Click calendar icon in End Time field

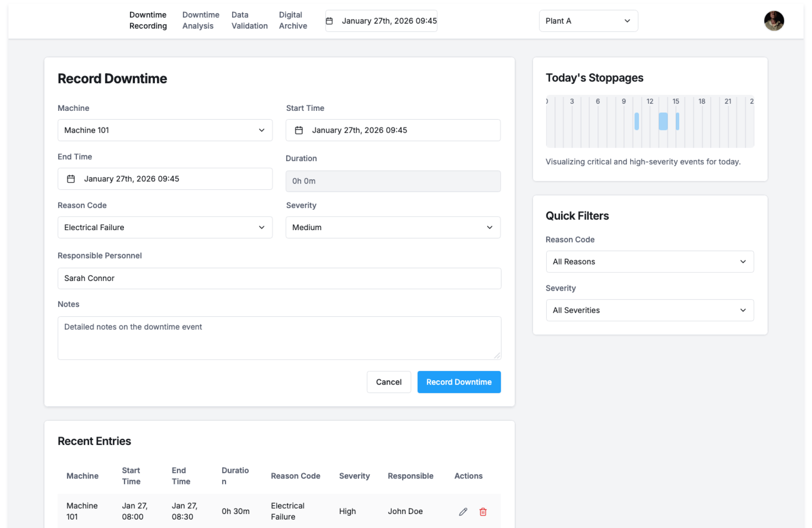click(71, 179)
